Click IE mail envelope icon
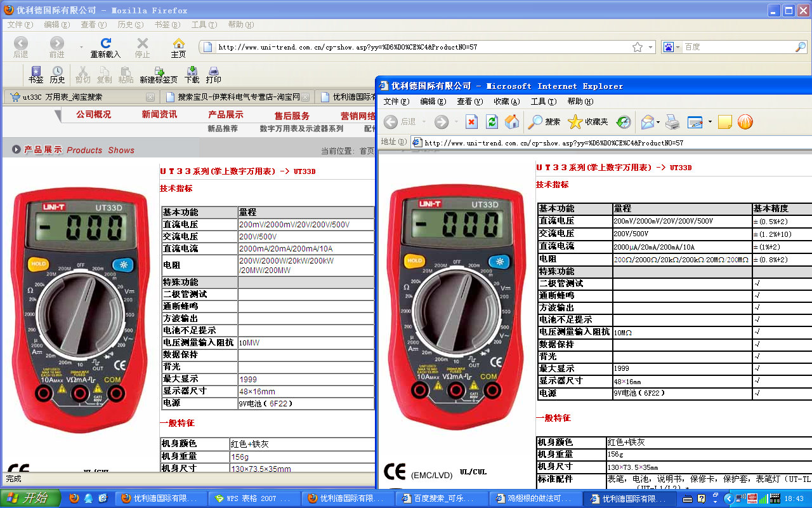Screen dimensions: 812x508 point(647,122)
